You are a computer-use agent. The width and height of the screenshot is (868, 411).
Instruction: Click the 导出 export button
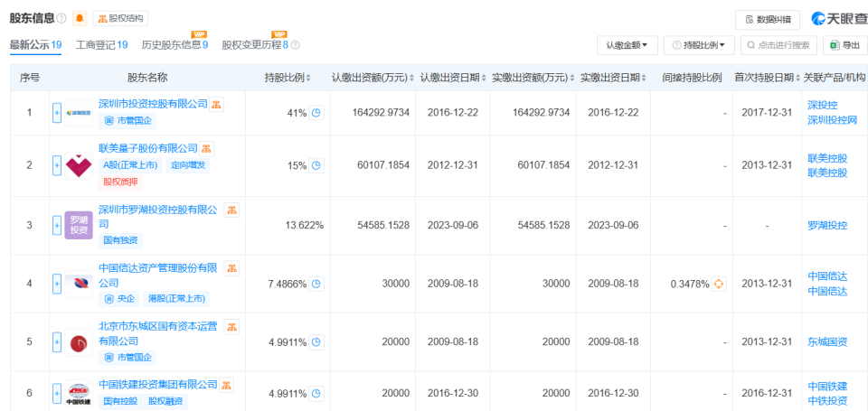click(x=845, y=45)
